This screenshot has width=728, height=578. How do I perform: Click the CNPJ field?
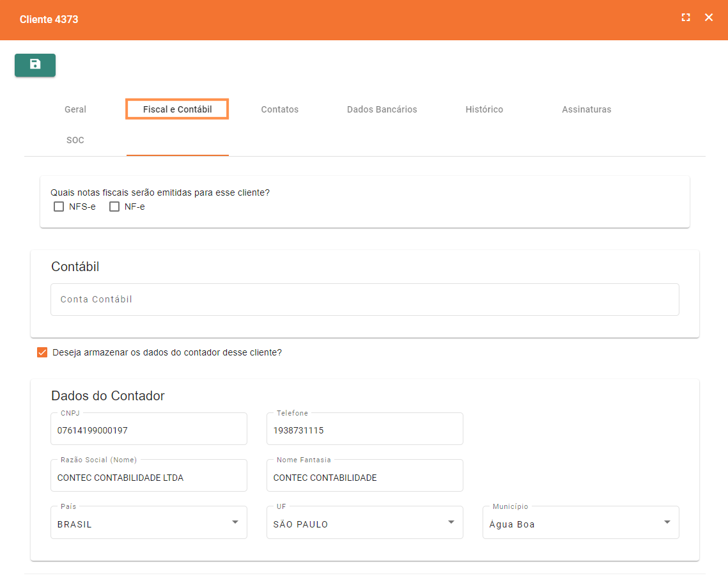tap(148, 430)
